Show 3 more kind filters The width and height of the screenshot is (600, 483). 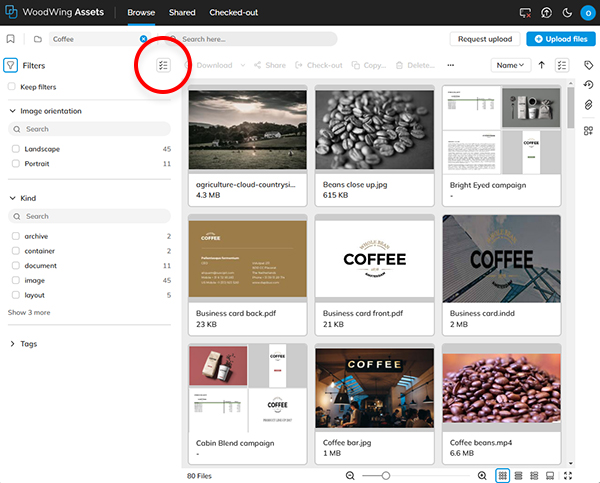point(29,312)
